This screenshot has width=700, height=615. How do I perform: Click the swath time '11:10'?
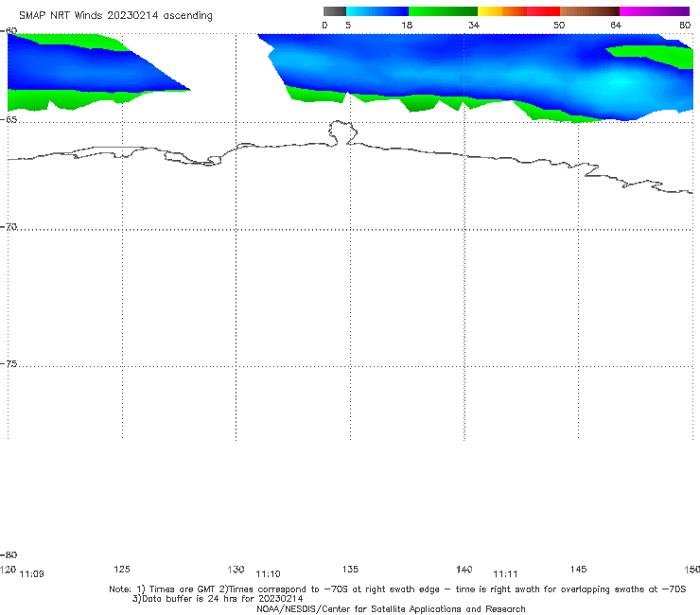(268, 574)
